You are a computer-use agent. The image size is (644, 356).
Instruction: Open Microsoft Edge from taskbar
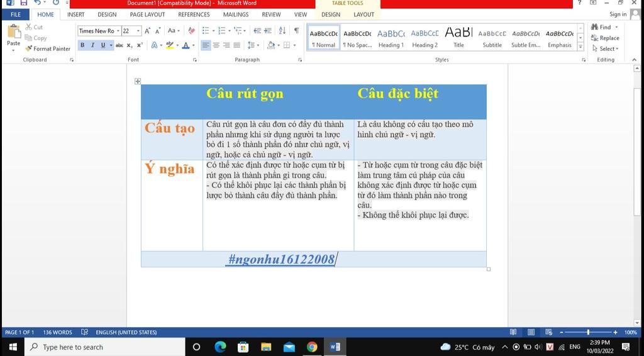[220, 347]
